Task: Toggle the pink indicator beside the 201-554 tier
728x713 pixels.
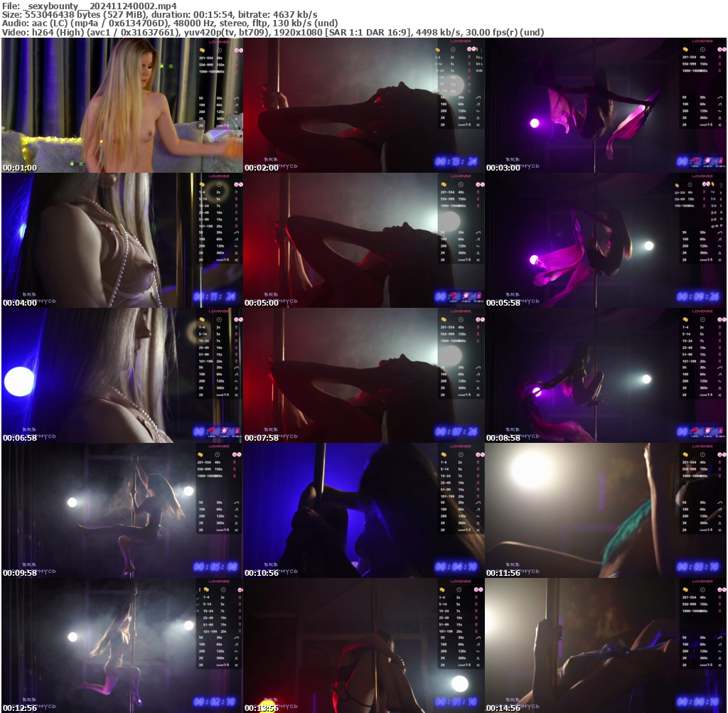Action: pos(720,57)
